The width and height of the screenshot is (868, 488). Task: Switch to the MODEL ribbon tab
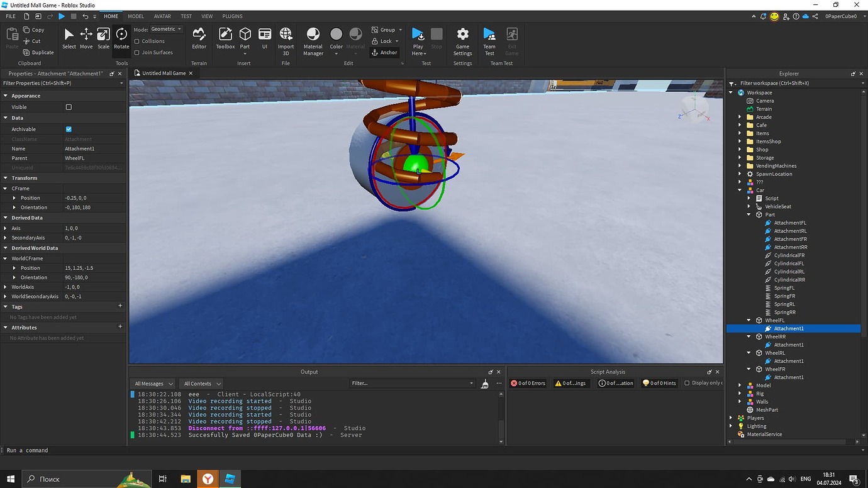point(136,16)
